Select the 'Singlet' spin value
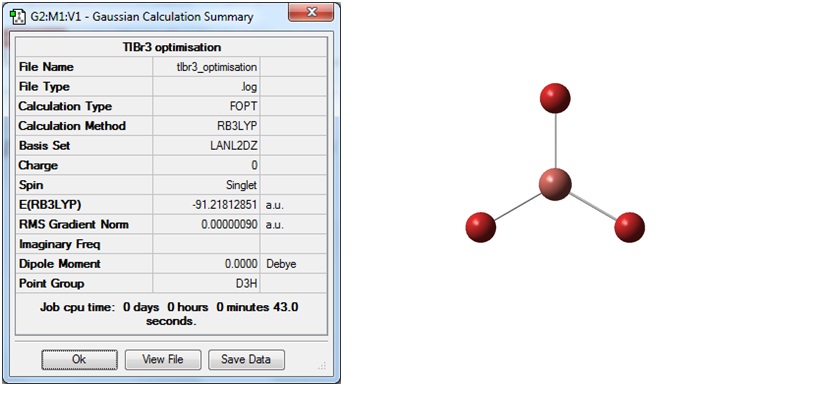The image size is (817, 396). coord(242,185)
